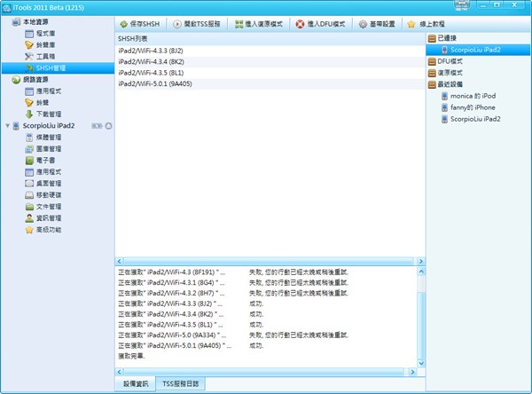
Task: Open 下載管理 download manager
Action: pyautogui.click(x=43, y=114)
